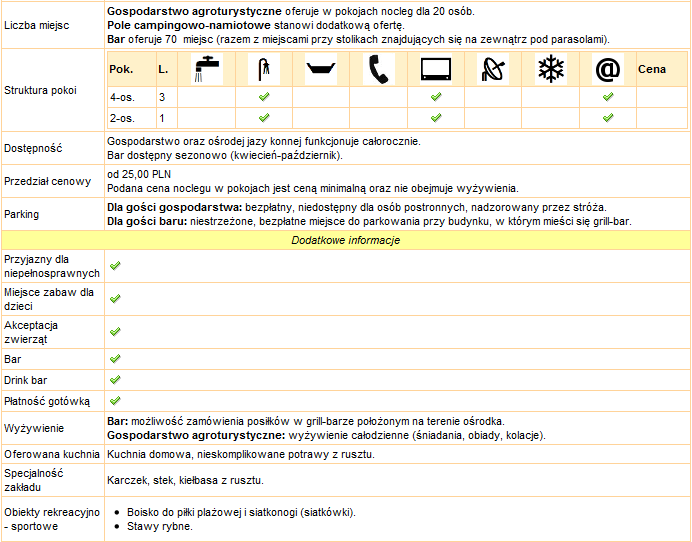Click 'Obiekty rekreacyjno - sportowe' row label
The width and height of the screenshot is (692, 542).
click(52, 519)
